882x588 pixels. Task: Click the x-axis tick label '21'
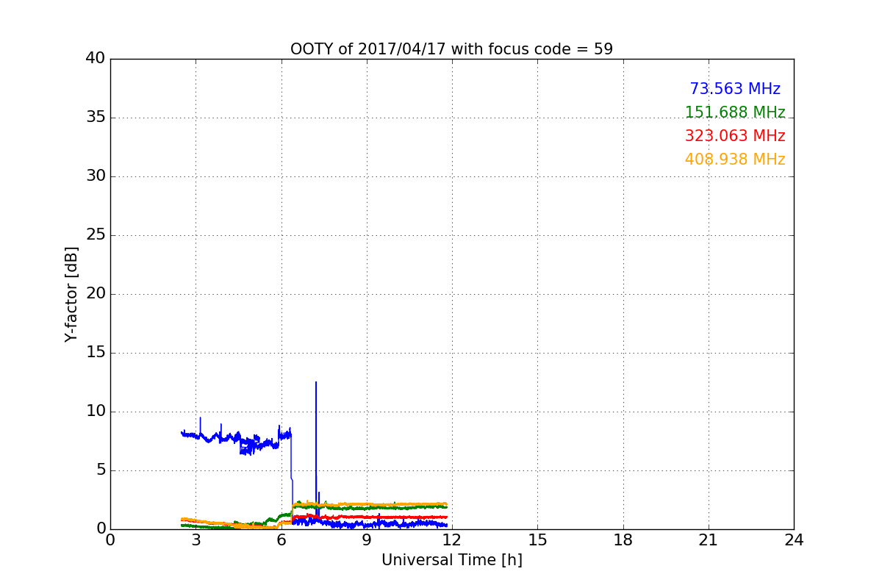709,540
